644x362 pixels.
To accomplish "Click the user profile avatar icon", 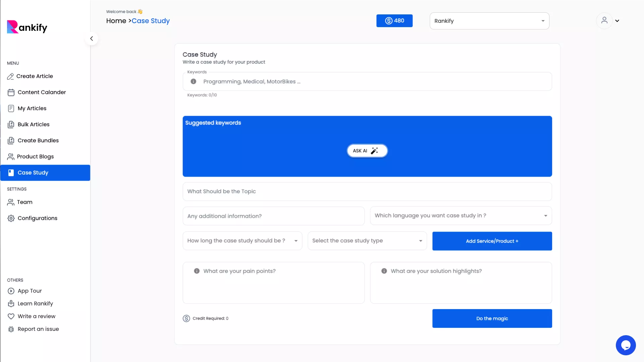I will click(x=604, y=20).
